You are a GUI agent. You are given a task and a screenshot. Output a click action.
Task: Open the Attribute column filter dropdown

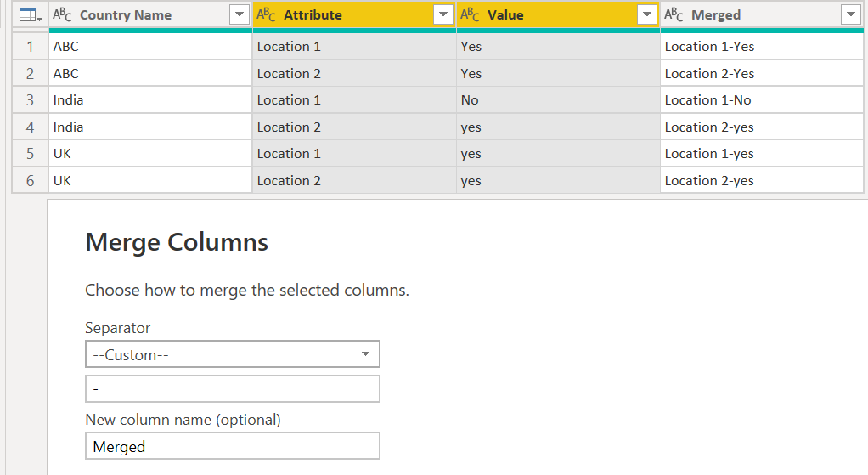point(442,15)
